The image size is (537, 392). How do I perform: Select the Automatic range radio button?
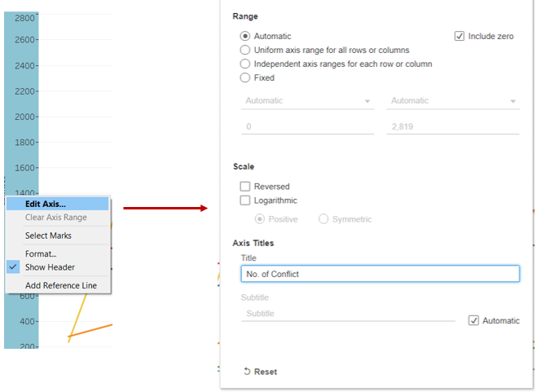click(x=245, y=36)
